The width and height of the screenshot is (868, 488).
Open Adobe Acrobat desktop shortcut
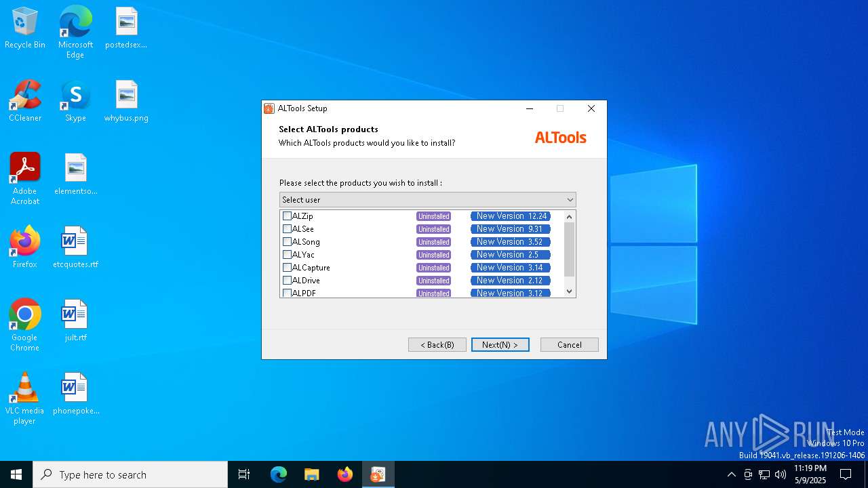[x=25, y=179]
